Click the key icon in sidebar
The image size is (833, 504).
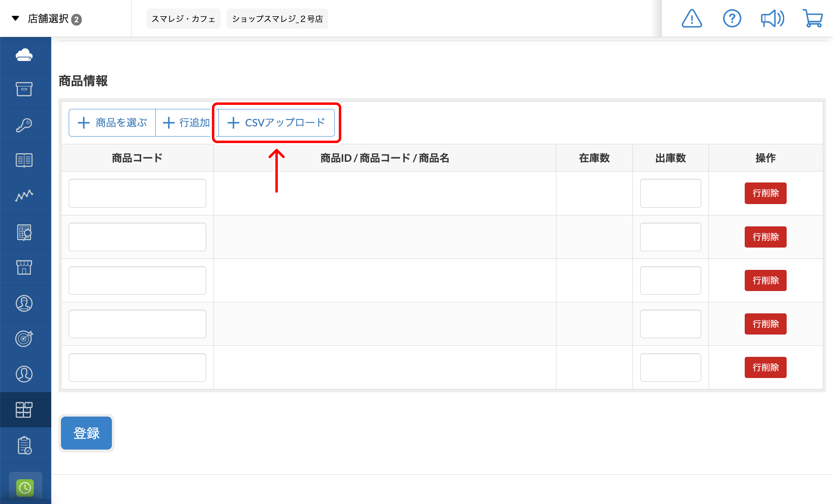[24, 125]
